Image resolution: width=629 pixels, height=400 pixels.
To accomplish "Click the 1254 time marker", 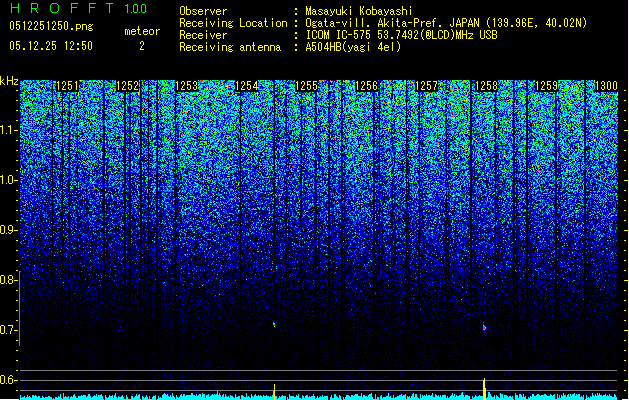I will coord(247,86).
